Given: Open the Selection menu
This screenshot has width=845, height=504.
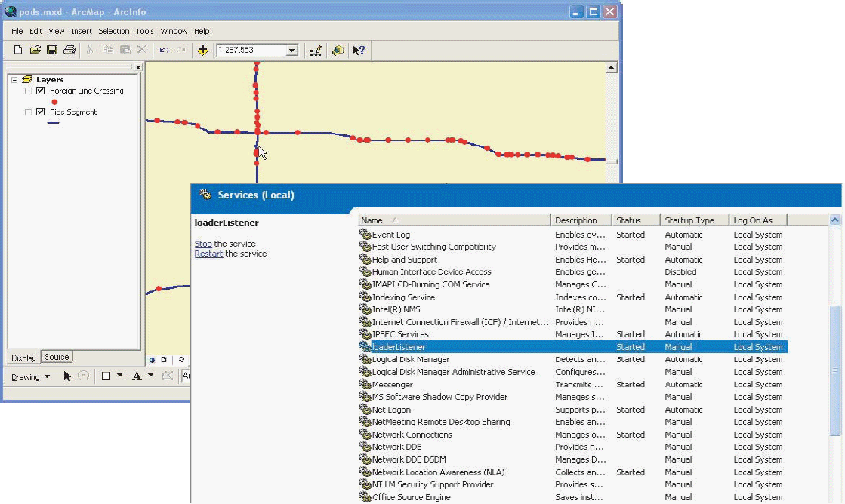Looking at the screenshot, I should click(x=114, y=31).
